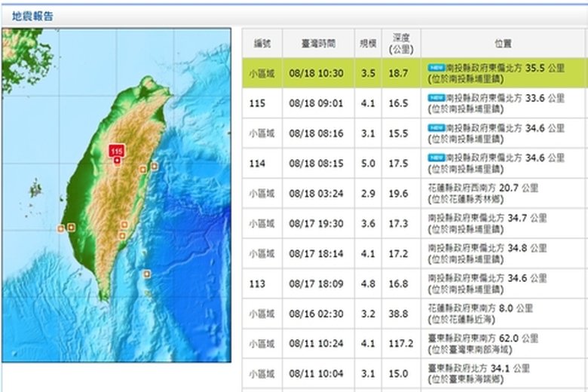Click the NEW badge in the 08/18 08:15 row
Screen dimensions: 588x392
tap(436, 158)
